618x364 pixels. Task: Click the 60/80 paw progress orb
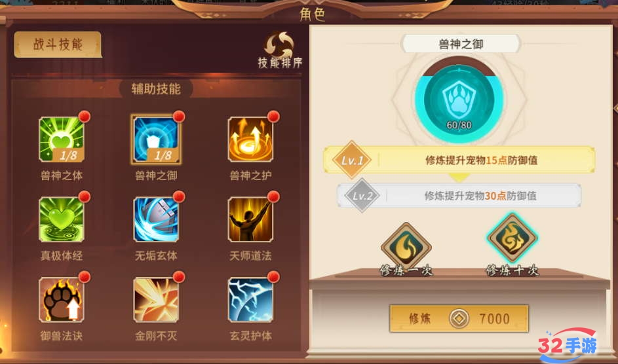[459, 100]
